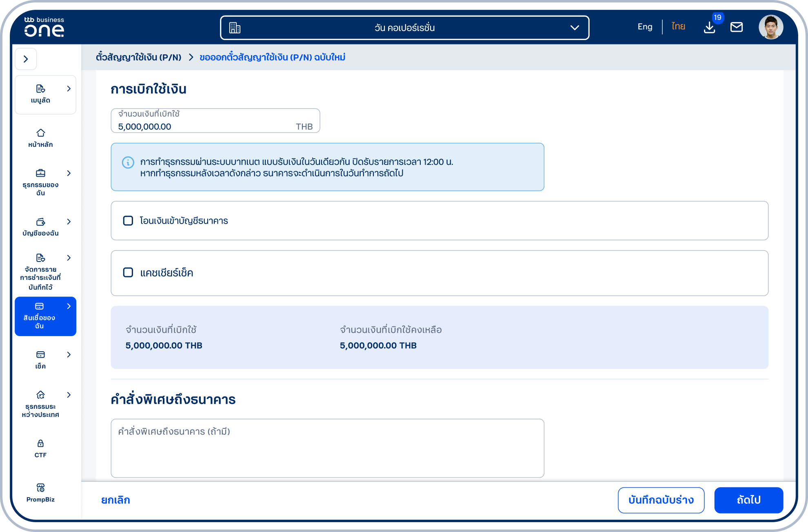Click the ถัดไป button
Viewport: 808px width, 532px height.
(748, 500)
